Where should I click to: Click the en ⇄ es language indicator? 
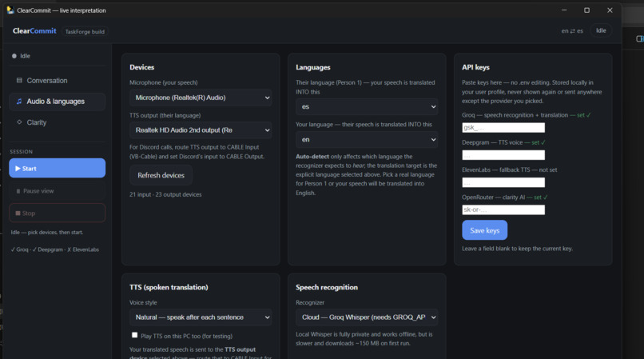point(572,31)
